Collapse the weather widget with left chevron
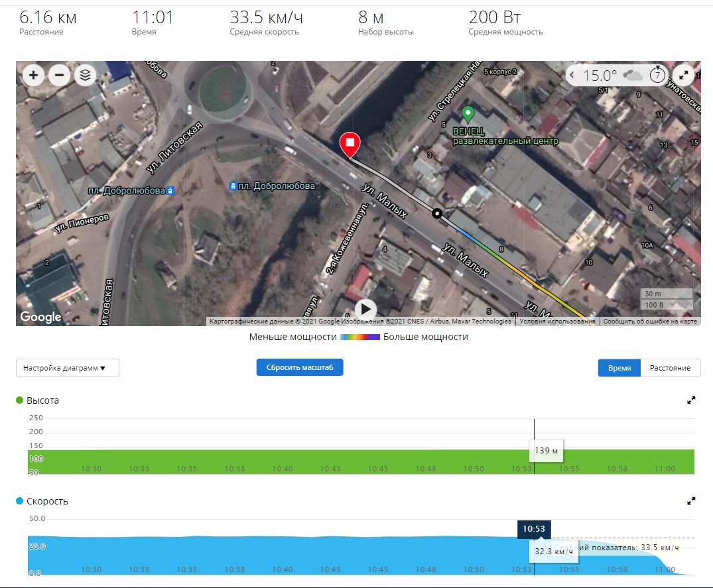The image size is (713, 588). click(x=574, y=75)
